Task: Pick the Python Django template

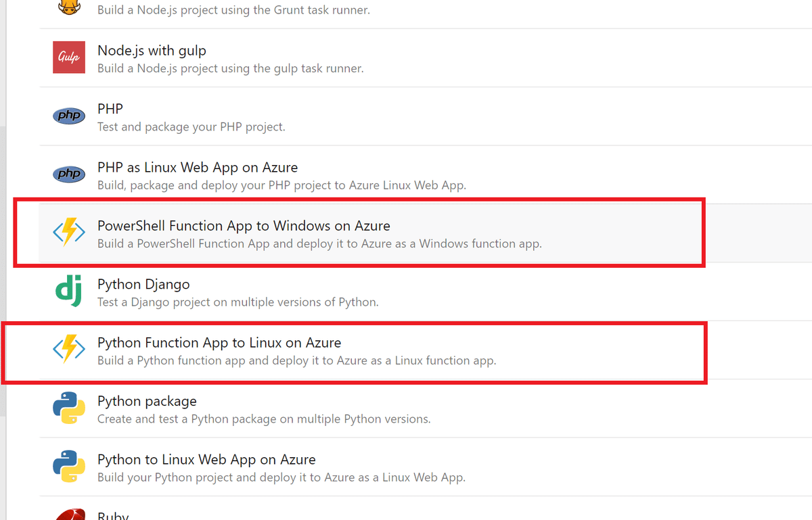Action: coord(143,284)
